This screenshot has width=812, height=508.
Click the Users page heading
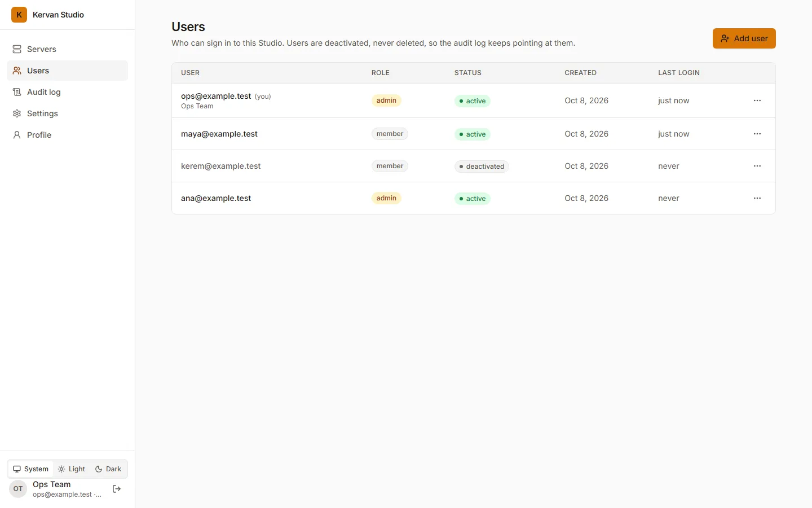(x=188, y=27)
